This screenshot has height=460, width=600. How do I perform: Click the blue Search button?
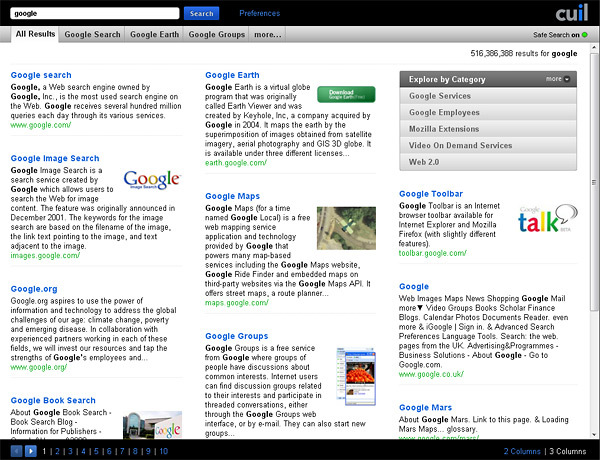pos(202,13)
